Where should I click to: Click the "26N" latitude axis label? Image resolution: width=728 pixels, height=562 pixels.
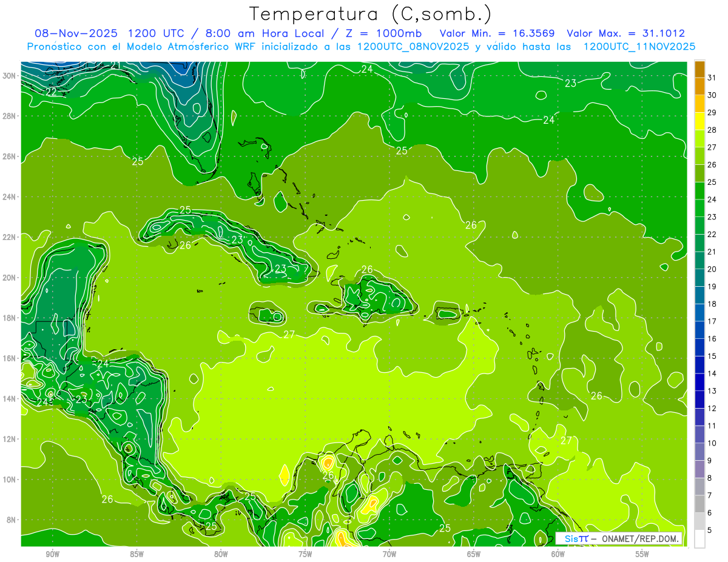pos(10,156)
